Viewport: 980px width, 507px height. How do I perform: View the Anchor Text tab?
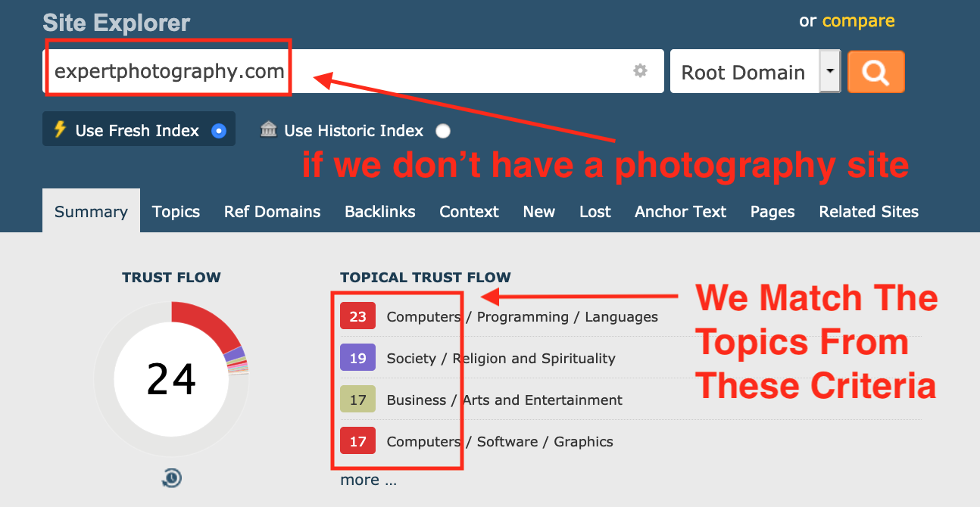680,212
